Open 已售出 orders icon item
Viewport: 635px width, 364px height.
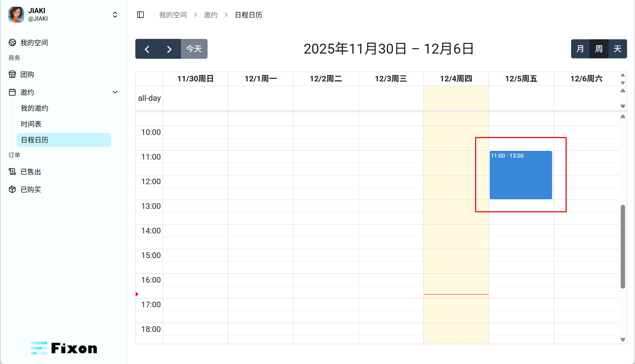click(x=12, y=171)
